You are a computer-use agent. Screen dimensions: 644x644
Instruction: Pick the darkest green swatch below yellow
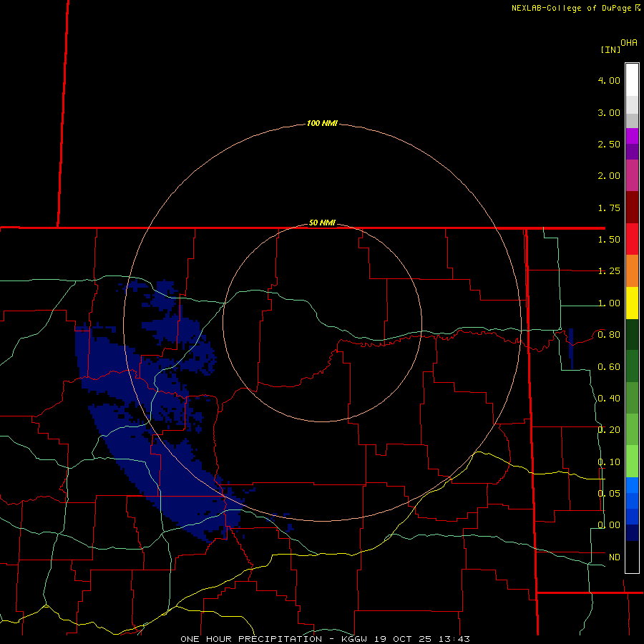(x=632, y=335)
